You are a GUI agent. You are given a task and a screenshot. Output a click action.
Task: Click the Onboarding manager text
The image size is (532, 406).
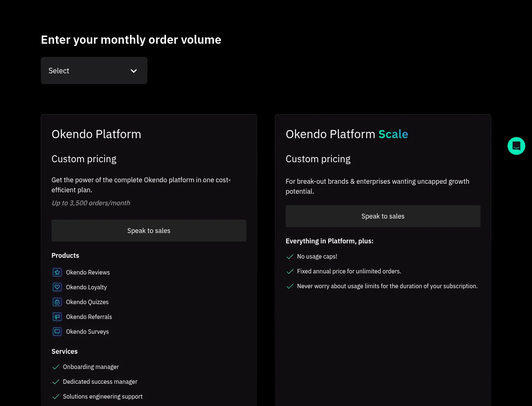91,367
